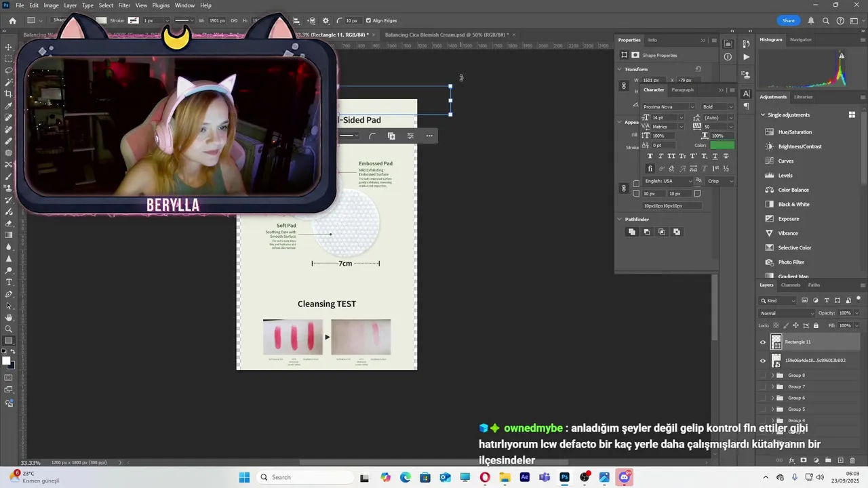
Task: Delete the selected layer
Action: tap(852, 460)
